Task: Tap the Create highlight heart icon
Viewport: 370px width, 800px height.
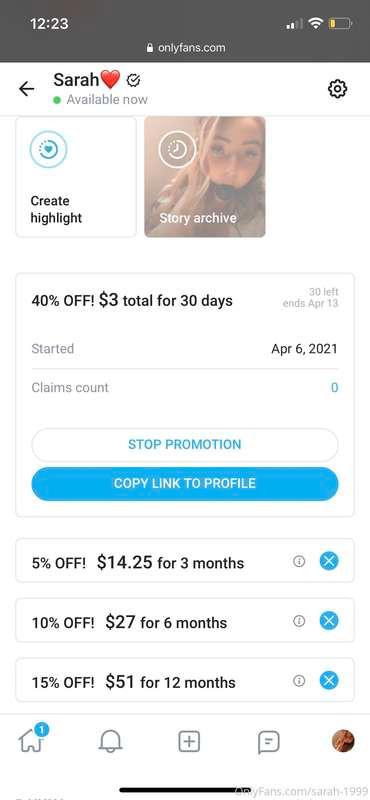Action: pyautogui.click(x=48, y=149)
